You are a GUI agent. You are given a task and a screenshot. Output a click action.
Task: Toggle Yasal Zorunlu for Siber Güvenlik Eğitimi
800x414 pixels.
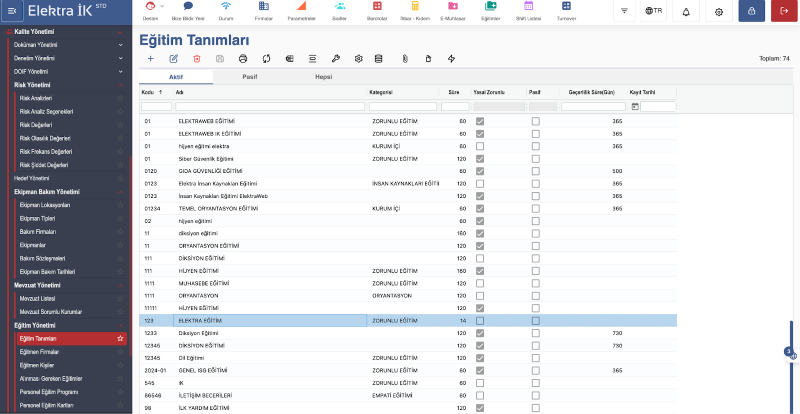click(x=480, y=159)
